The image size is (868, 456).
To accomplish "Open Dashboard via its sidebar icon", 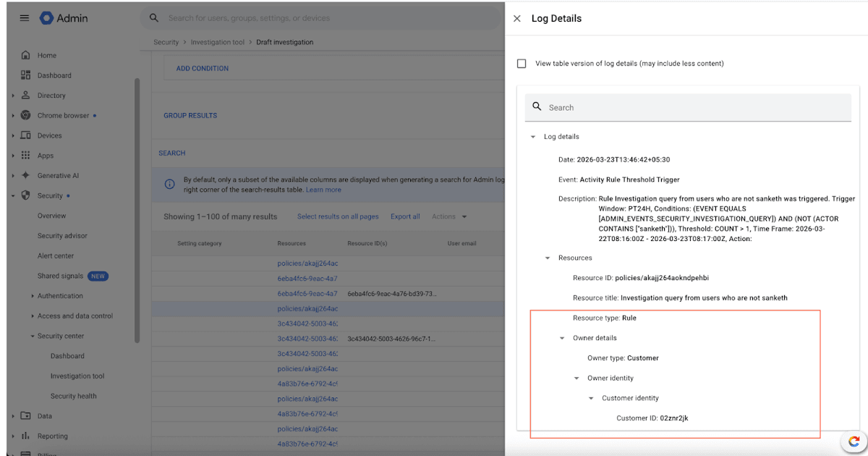I will point(26,75).
